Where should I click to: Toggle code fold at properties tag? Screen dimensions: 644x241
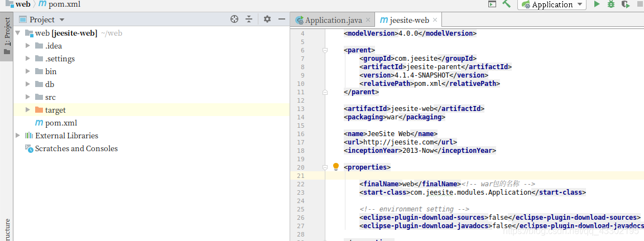[x=325, y=167]
